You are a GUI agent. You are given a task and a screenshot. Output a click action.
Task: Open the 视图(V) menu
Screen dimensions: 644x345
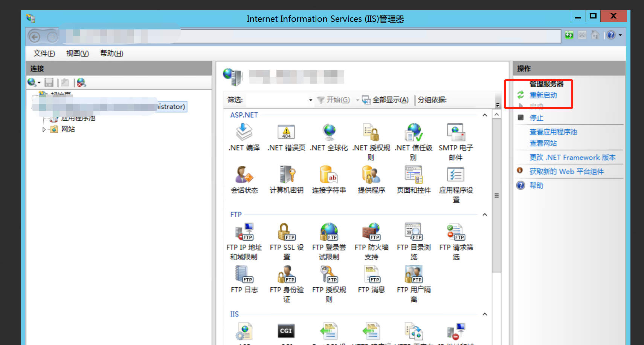78,54
